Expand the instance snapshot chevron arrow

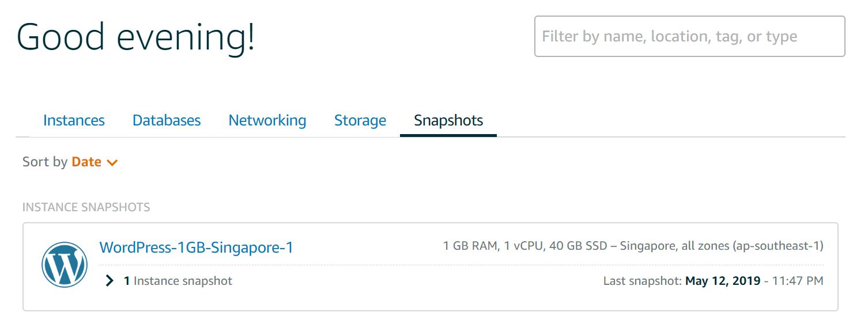point(110,281)
